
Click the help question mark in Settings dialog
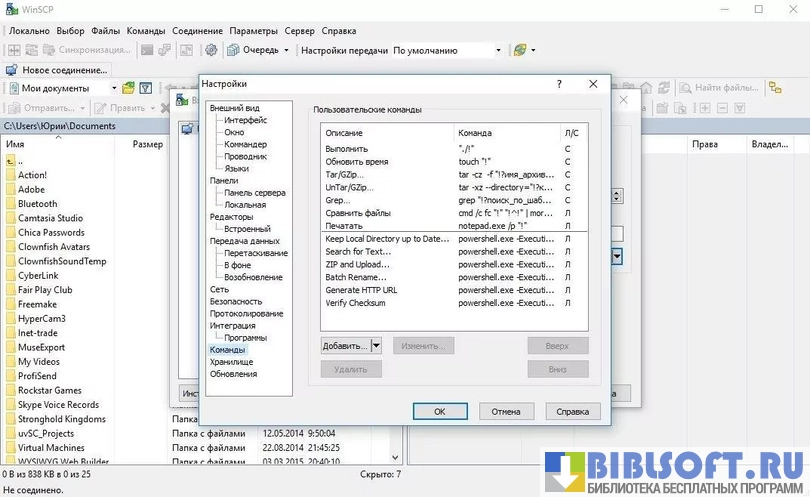point(559,85)
